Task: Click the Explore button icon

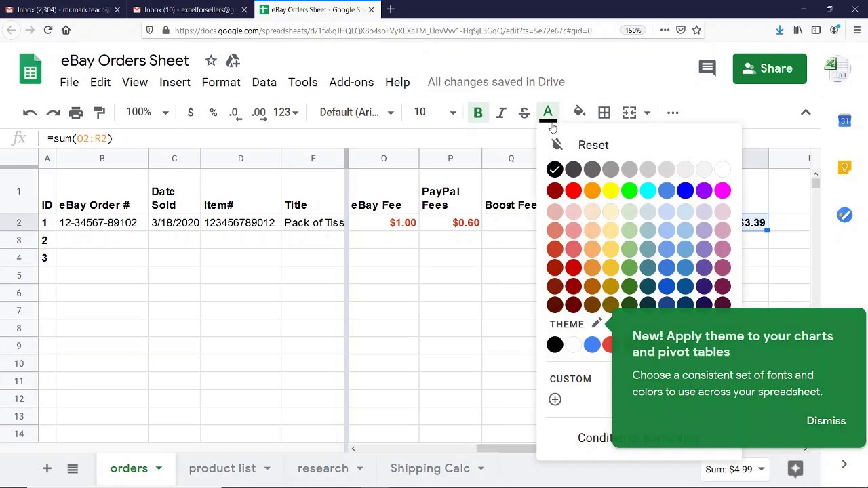Action: (x=795, y=468)
